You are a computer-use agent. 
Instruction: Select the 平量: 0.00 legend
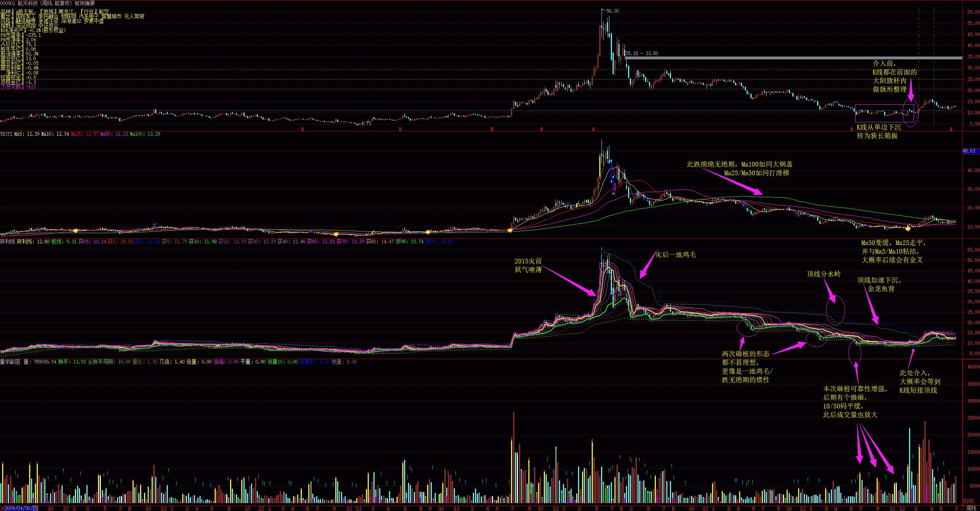[x=253, y=362]
